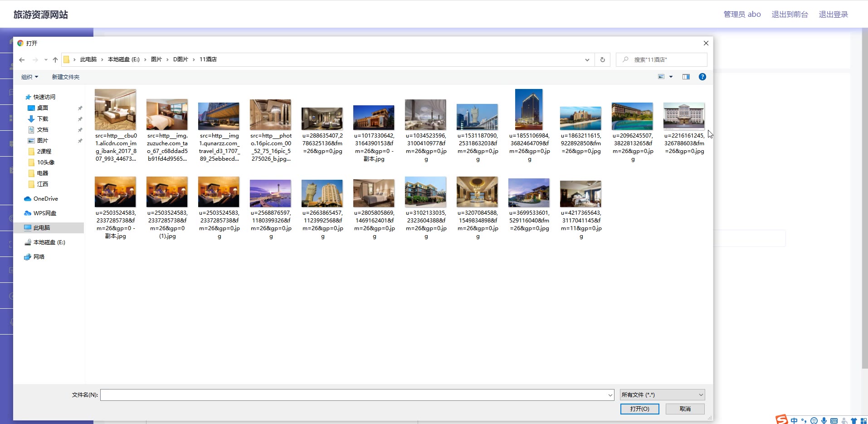Open the 所有文件 file type dropdown

(x=662, y=395)
